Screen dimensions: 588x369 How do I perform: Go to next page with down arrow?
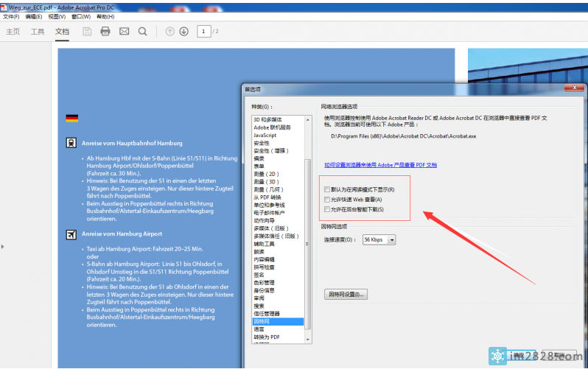point(184,32)
